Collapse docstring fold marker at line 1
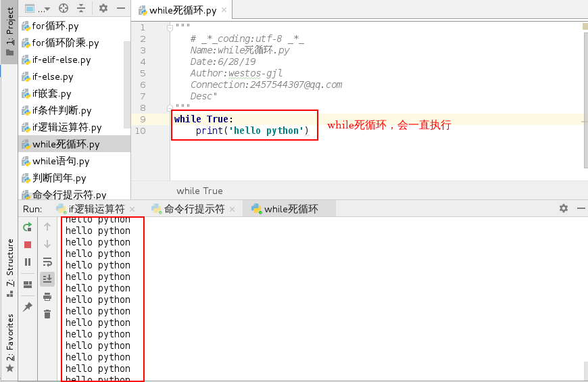The image size is (588, 382). click(170, 28)
